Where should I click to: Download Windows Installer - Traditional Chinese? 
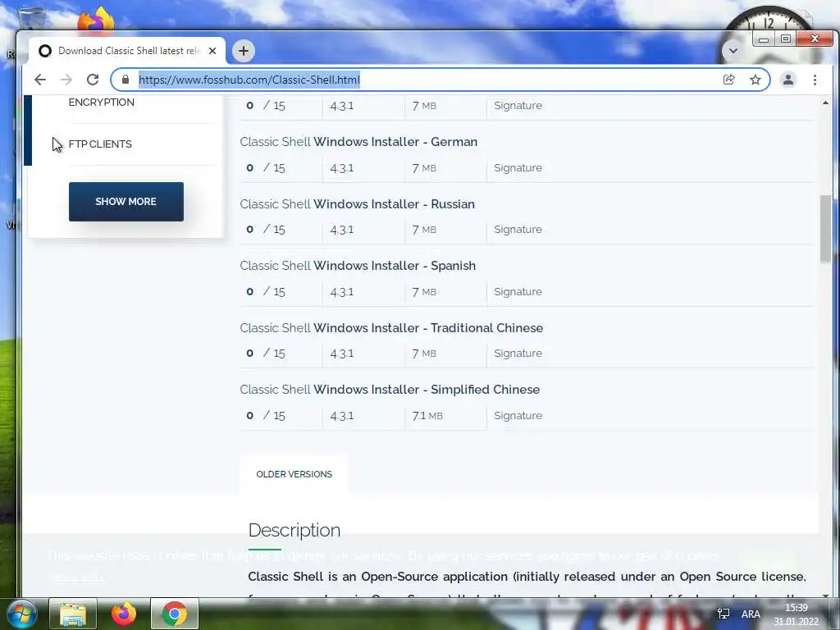click(x=391, y=328)
